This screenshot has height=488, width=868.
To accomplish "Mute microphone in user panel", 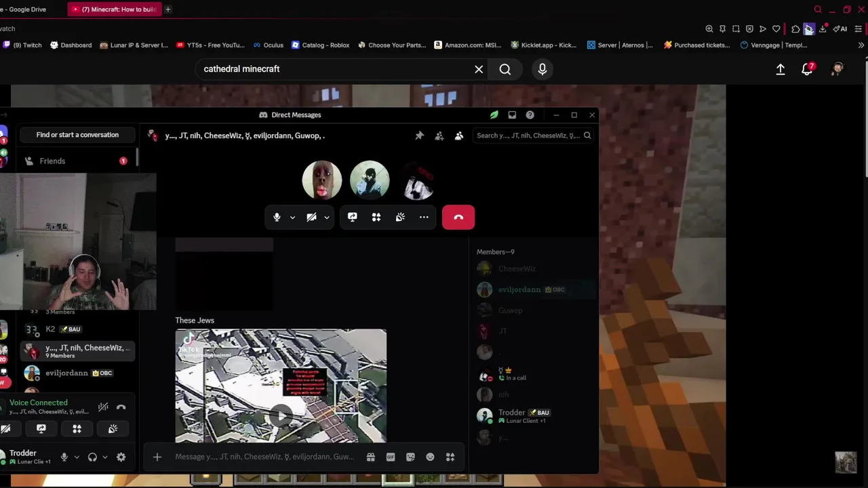I will pyautogui.click(x=64, y=457).
